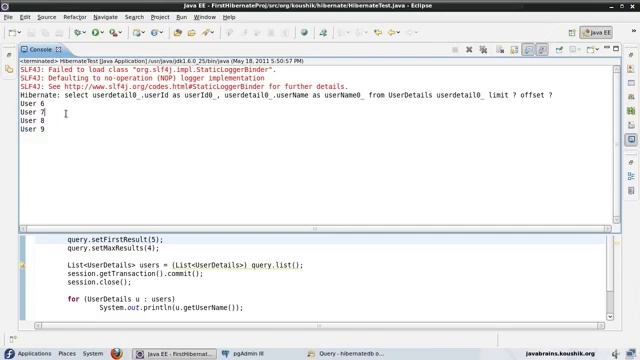640x360 pixels.
Task: Click the new Java package toolbar icon
Action: click(x=137, y=33)
